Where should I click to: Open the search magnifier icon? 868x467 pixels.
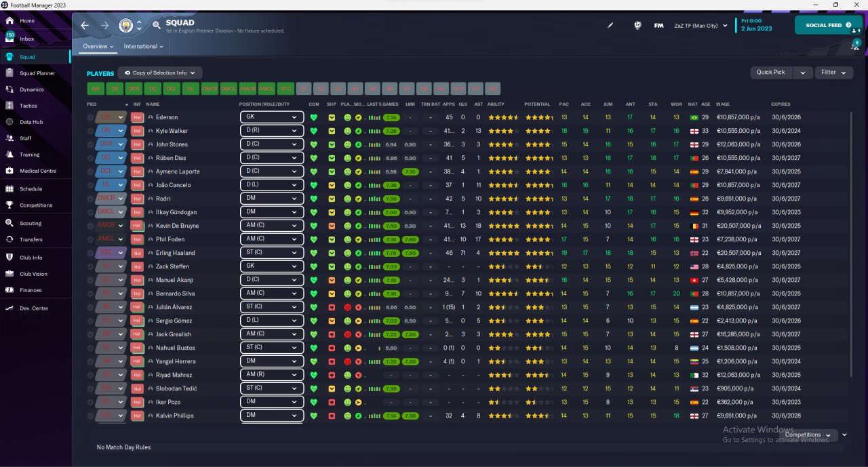157,26
